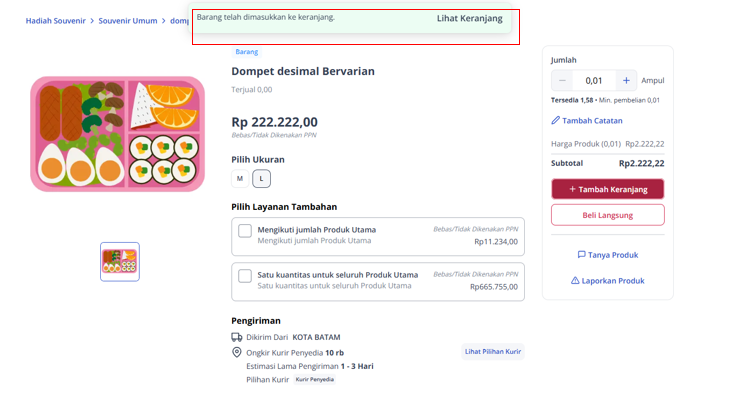Open Souvenir Umum breadcrumb

point(128,21)
